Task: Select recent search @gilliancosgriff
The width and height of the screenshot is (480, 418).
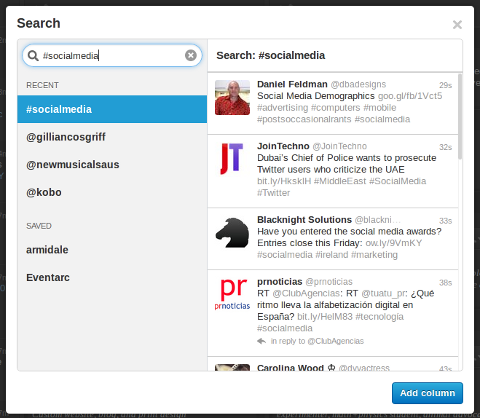Action: click(x=112, y=137)
